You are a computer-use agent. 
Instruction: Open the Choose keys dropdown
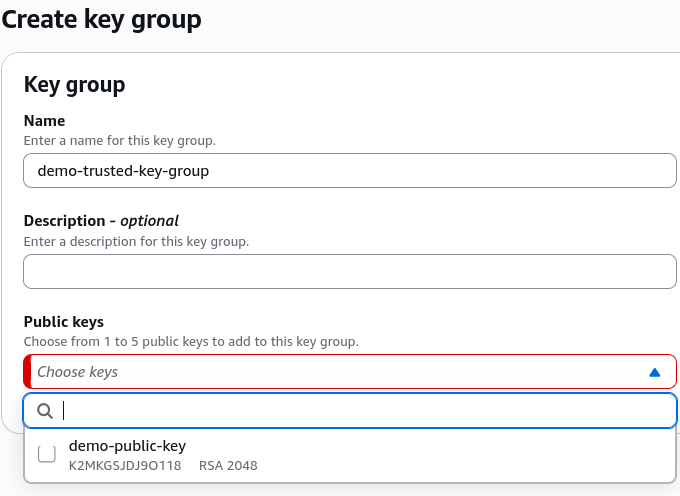[x=350, y=372]
